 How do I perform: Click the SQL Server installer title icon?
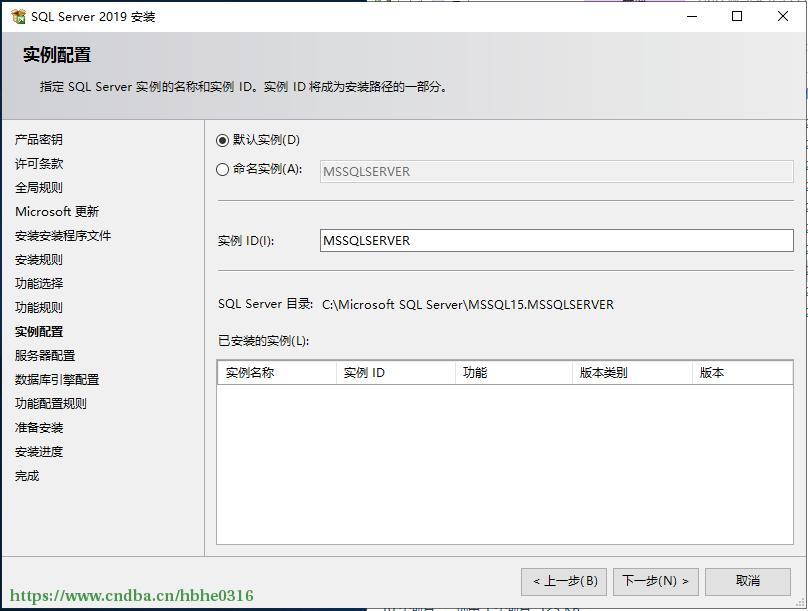(x=18, y=16)
